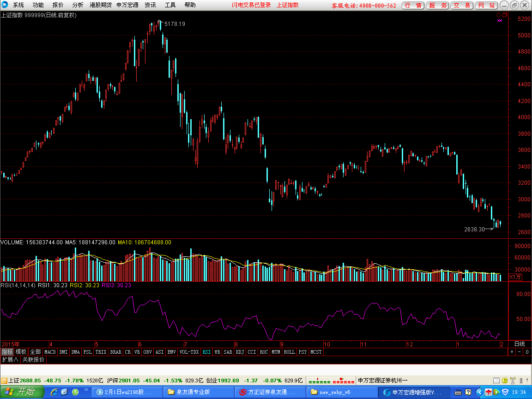Switch indicator to MACD
Viewport: 532px width, 399px height.
(50, 352)
